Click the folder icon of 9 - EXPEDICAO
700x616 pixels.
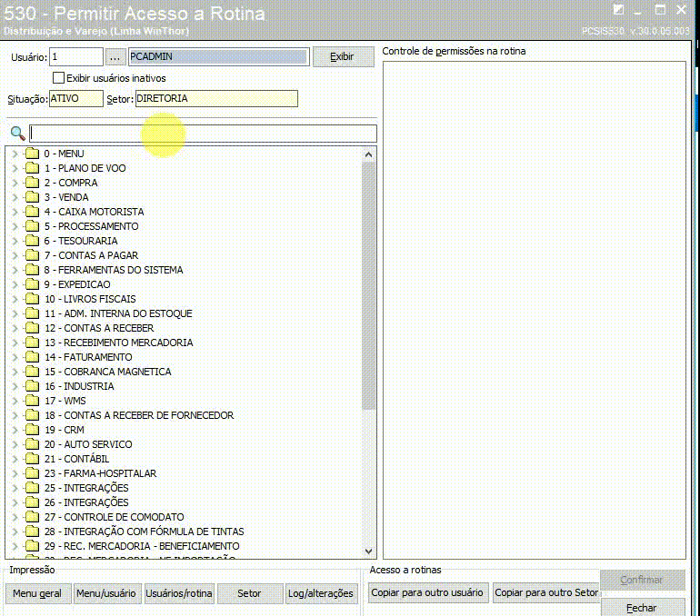pyautogui.click(x=32, y=284)
